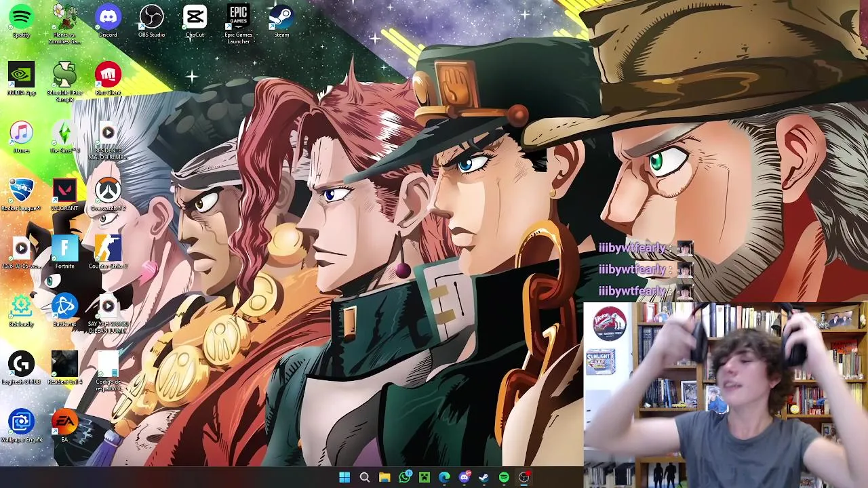The image size is (868, 488).
Task: Open the OBS Studio desktop shortcut
Action: (151, 20)
